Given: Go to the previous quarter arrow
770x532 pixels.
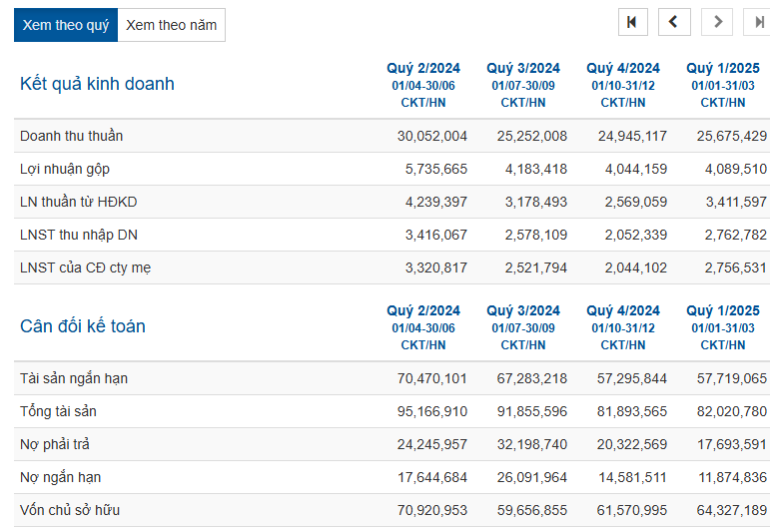Looking at the screenshot, I should 674,23.
